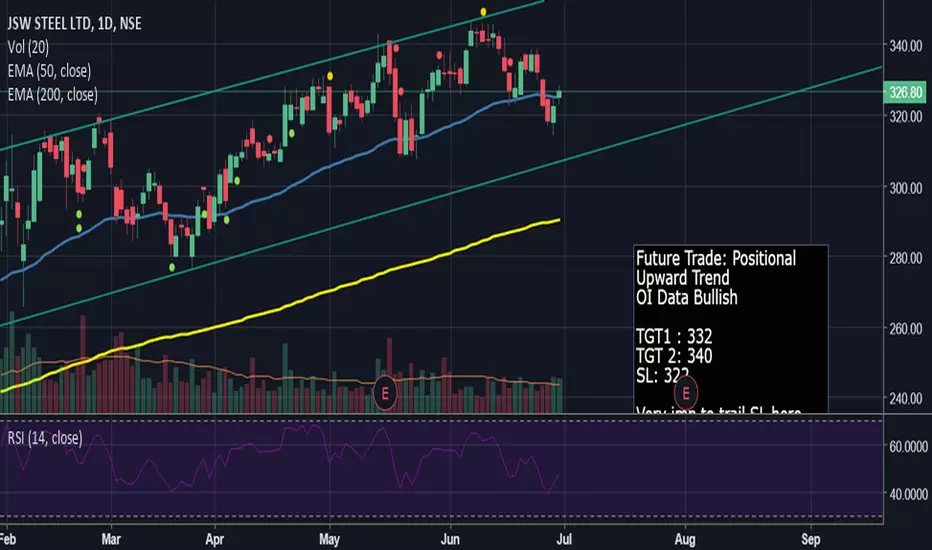The height and width of the screenshot is (550, 932).
Task: Click the Sep label on time axis
Action: click(x=810, y=539)
